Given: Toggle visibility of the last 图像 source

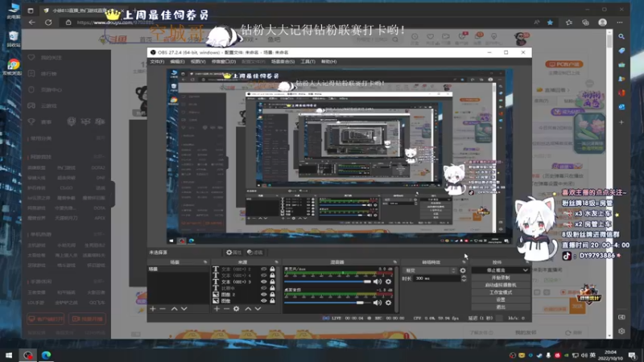Looking at the screenshot, I should (264, 301).
